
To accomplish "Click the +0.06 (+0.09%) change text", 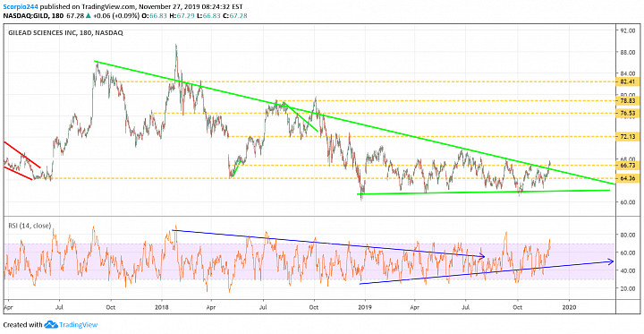I will click(x=116, y=15).
